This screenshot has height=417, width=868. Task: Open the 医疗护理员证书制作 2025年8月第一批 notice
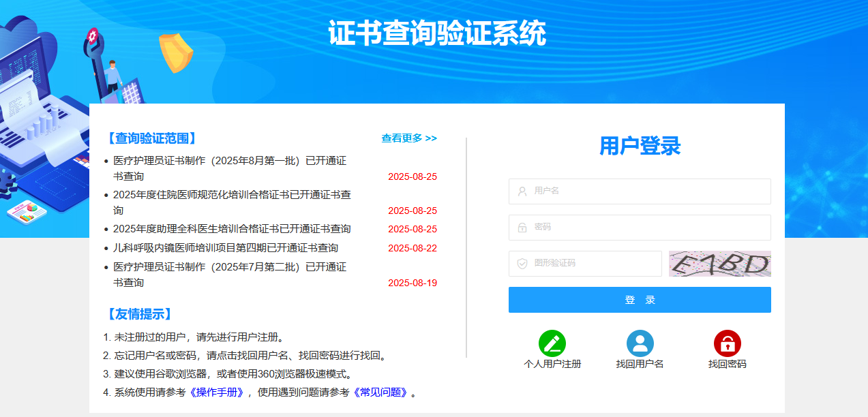(229, 161)
